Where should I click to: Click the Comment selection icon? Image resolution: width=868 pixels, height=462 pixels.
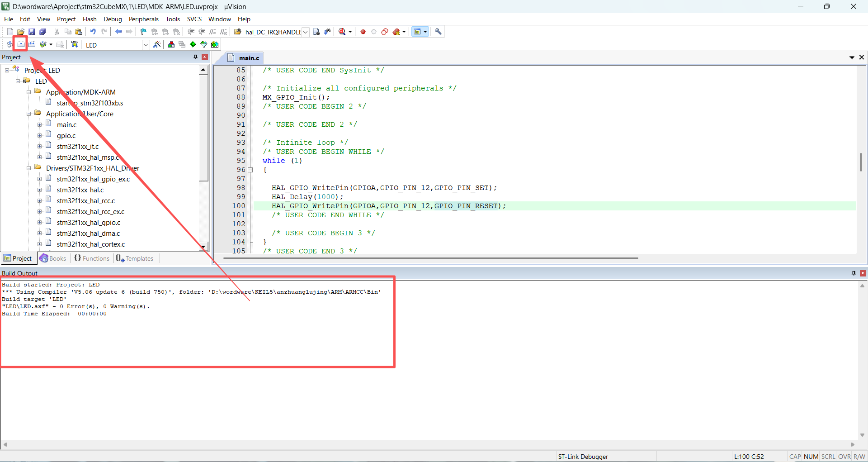click(212, 32)
